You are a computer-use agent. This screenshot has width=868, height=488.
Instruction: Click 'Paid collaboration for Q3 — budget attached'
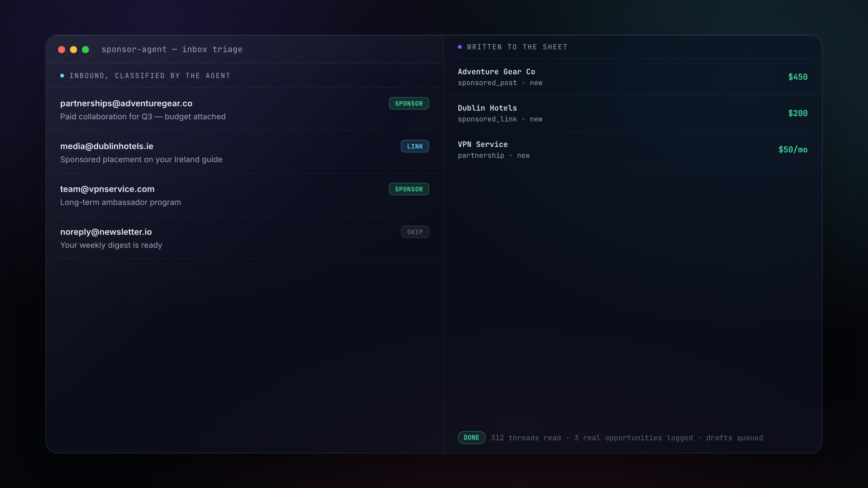tap(143, 117)
